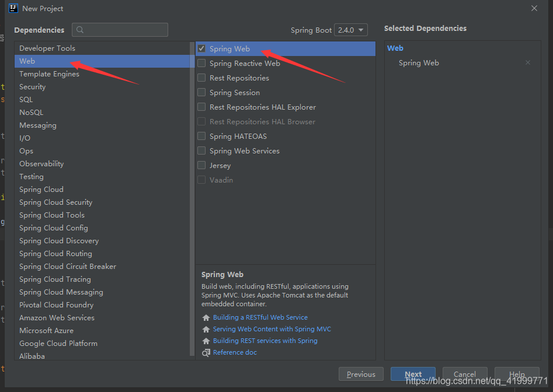Select Developer Tools category

(102, 48)
